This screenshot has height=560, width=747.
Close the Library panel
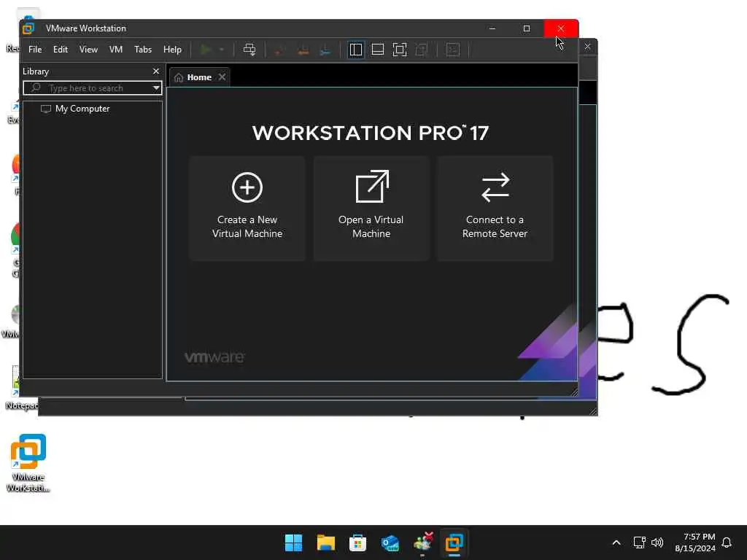[x=156, y=71]
